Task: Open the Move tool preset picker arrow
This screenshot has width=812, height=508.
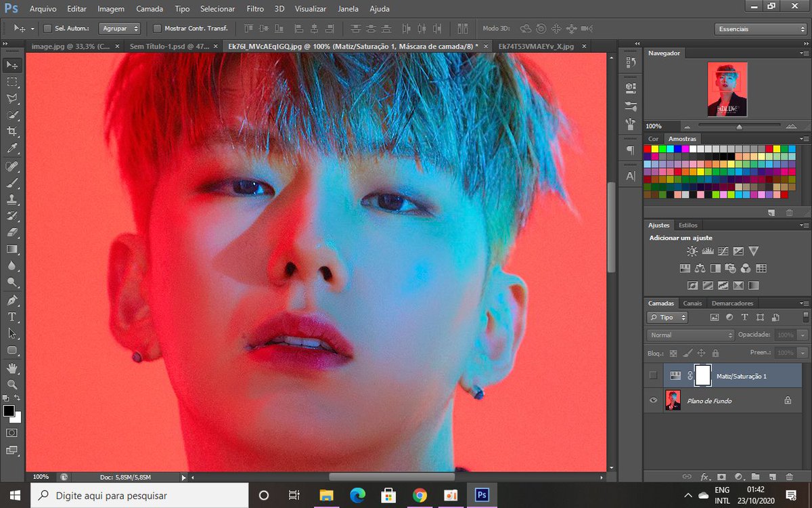Action: click(32, 28)
